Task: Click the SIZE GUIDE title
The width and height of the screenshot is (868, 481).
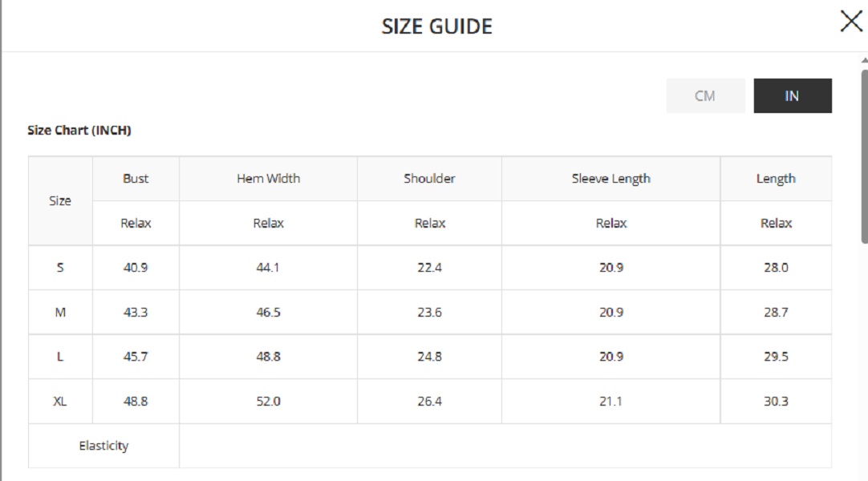Action: (x=436, y=26)
